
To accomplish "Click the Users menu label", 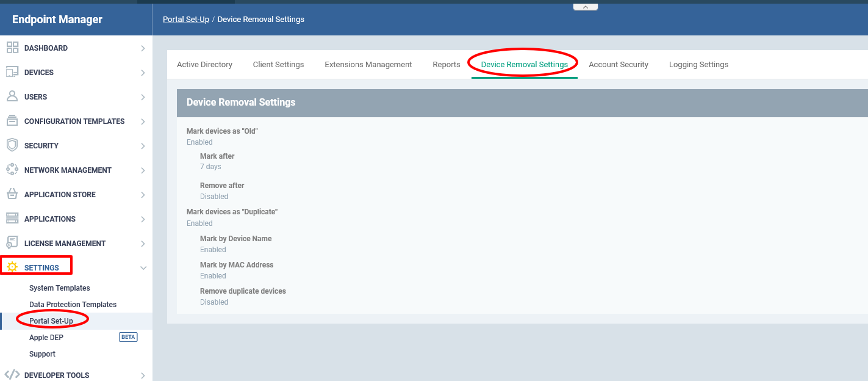I will [35, 97].
